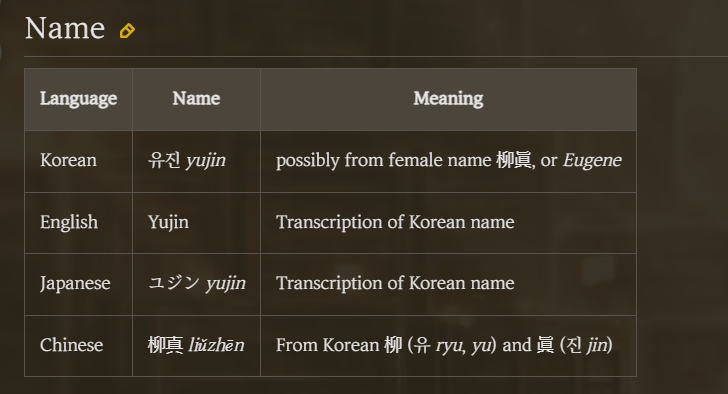The image size is (728, 394).
Task: Click the Name section heading
Action: pos(65,28)
